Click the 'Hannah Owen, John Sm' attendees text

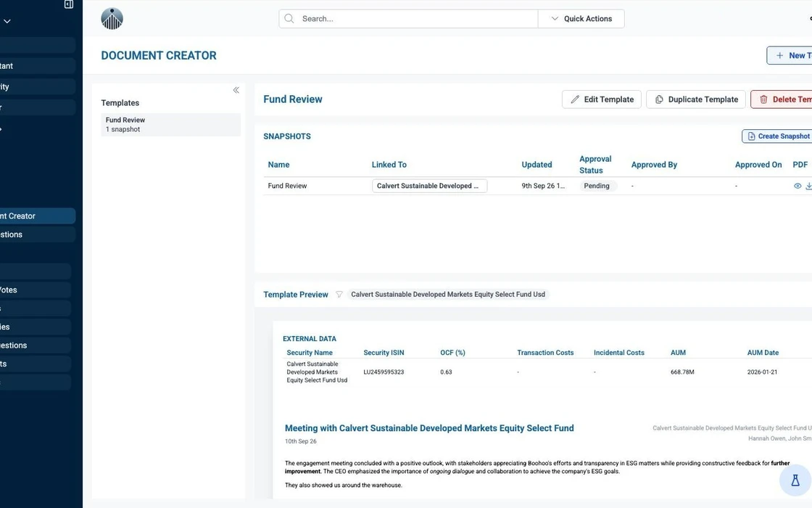780,438
